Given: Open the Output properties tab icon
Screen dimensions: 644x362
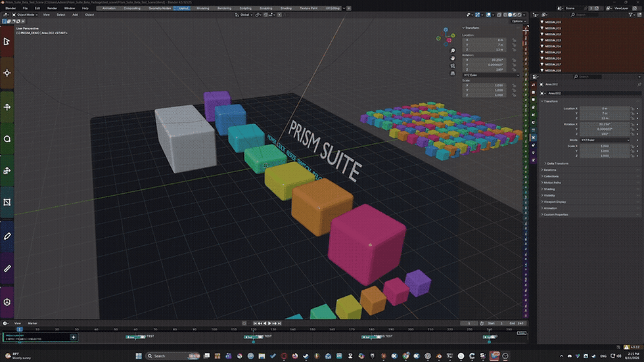Looking at the screenshot, I should point(534,100).
